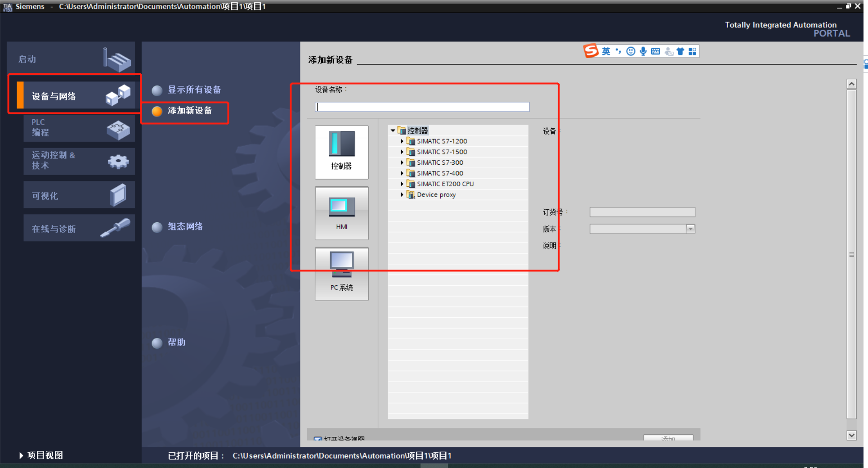Click the 订货号 text field
The image size is (868, 468).
[x=642, y=212]
